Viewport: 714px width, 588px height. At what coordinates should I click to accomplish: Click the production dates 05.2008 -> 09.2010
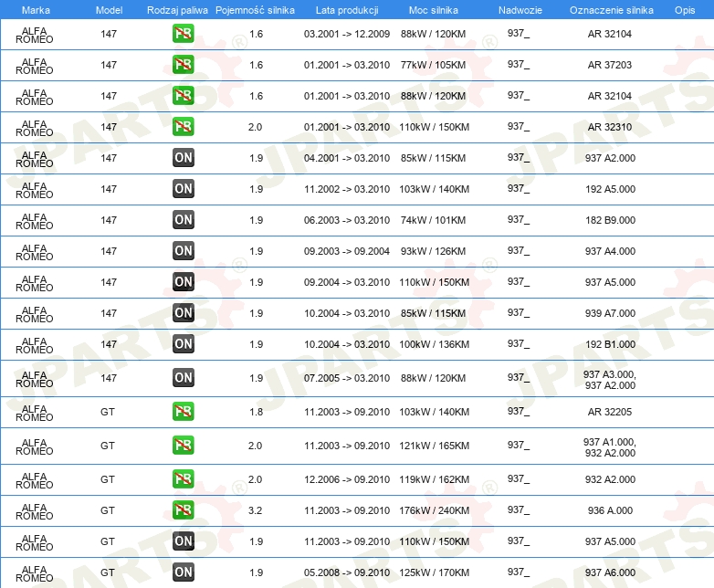pos(347,572)
